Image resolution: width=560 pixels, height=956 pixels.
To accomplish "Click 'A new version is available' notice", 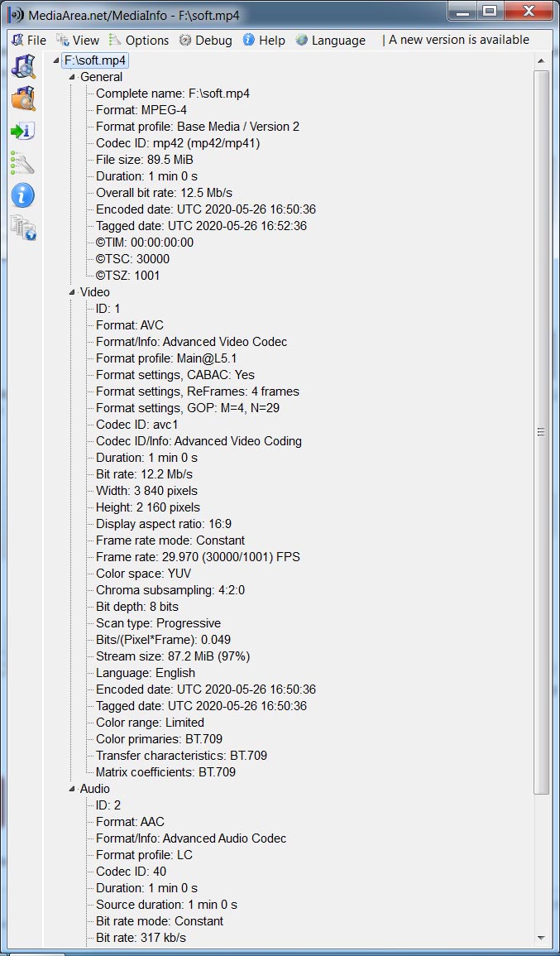I will click(459, 41).
